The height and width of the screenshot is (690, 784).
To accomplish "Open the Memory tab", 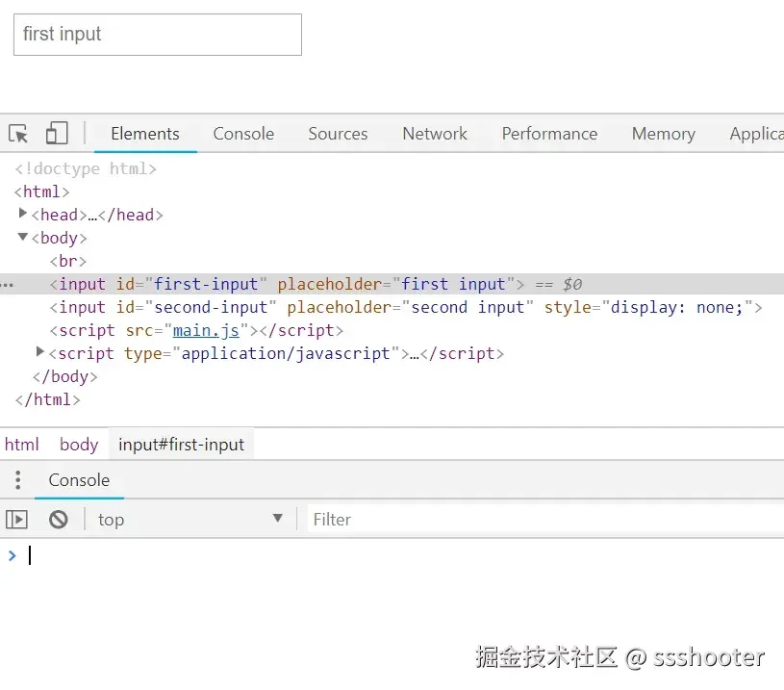I will (x=663, y=134).
